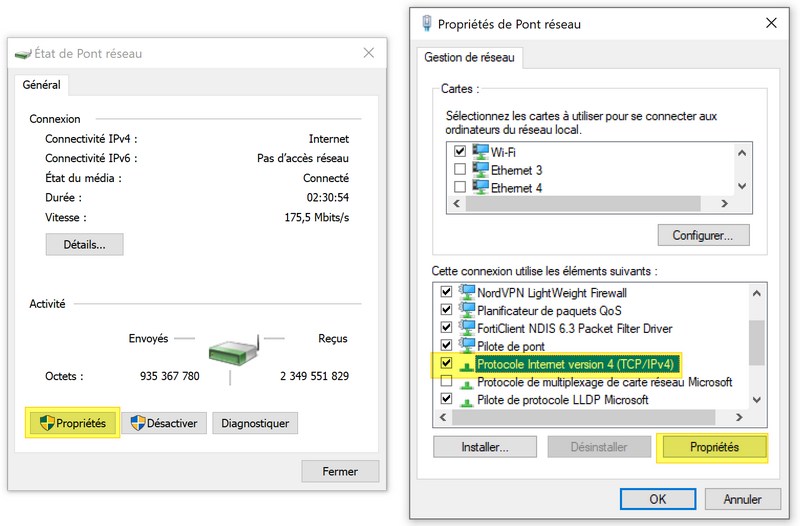Image resolution: width=800 pixels, height=526 pixels.
Task: Click the Pilote de pont icon
Action: click(467, 346)
